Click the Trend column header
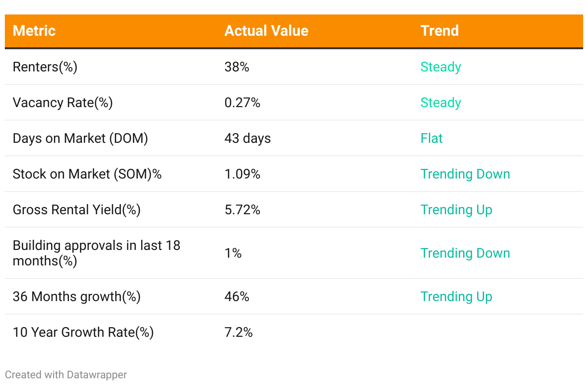The width and height of the screenshot is (588, 386). click(440, 31)
